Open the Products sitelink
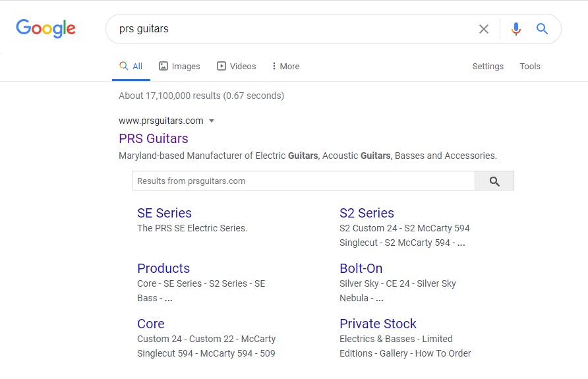The image size is (588, 379). tap(163, 268)
